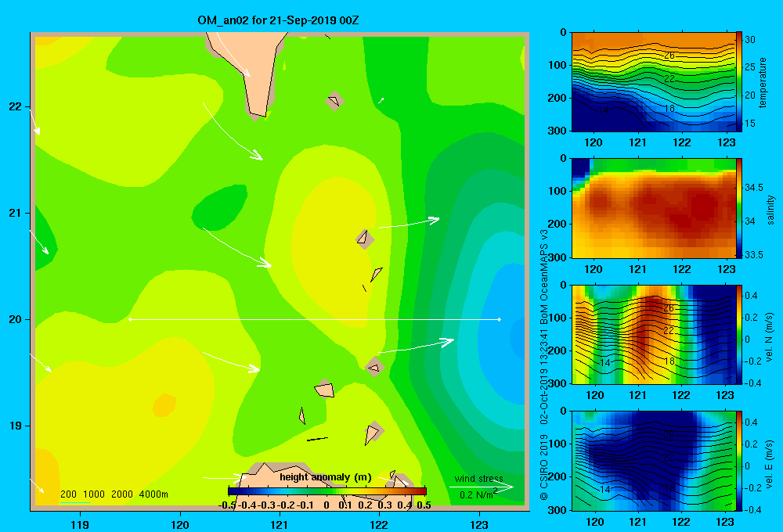Click the orange high anomaly patch near 19N
This screenshot has height=532, width=783.
(164, 404)
